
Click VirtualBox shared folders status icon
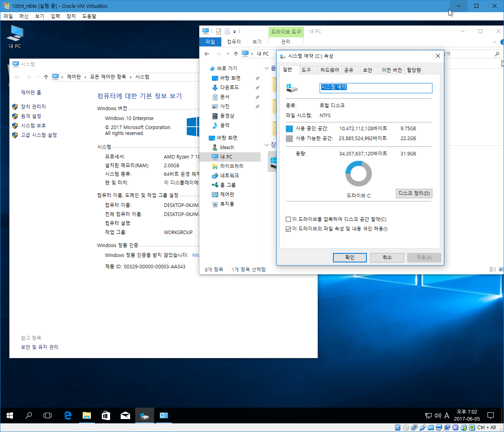click(431, 428)
